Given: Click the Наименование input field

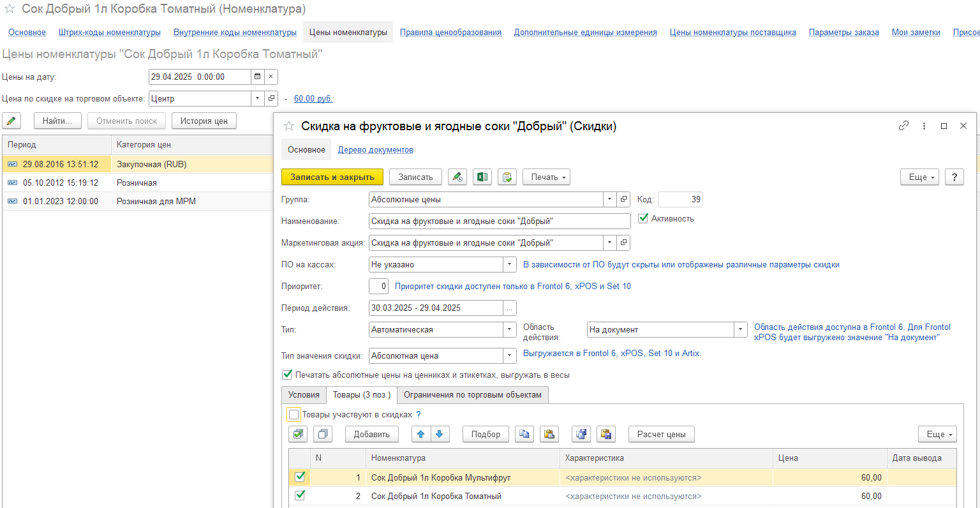Looking at the screenshot, I should click(x=499, y=221).
